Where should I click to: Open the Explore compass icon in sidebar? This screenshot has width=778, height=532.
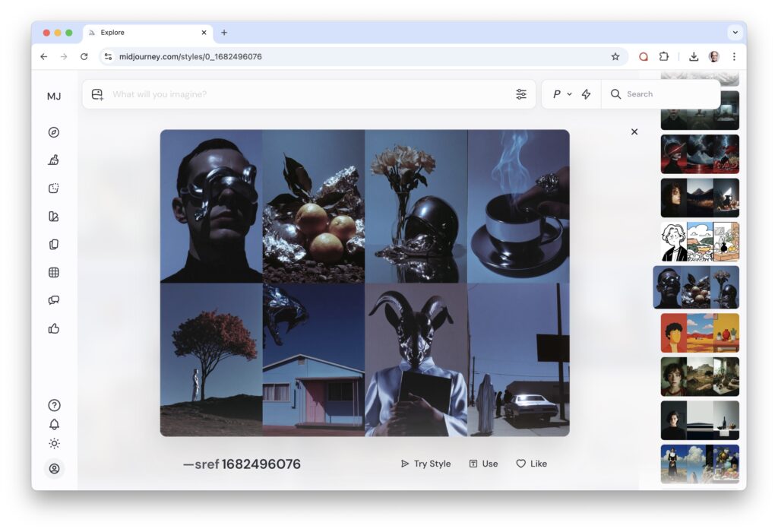tap(54, 132)
